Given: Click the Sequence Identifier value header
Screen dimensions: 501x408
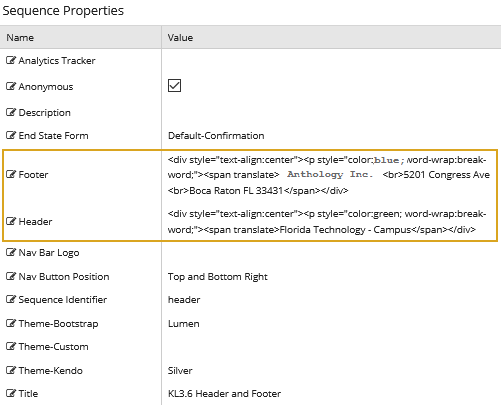Looking at the screenshot, I should 184,300.
